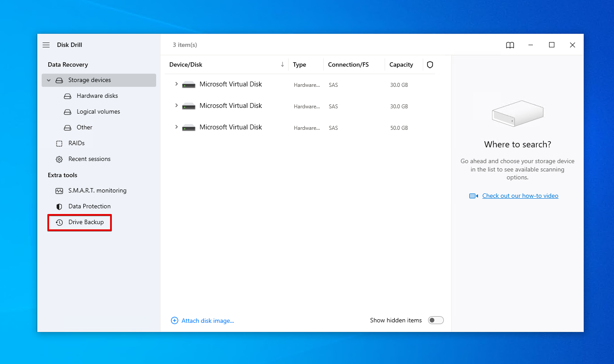Minimize the Disk Drill window
The width and height of the screenshot is (614, 364).
click(x=531, y=45)
